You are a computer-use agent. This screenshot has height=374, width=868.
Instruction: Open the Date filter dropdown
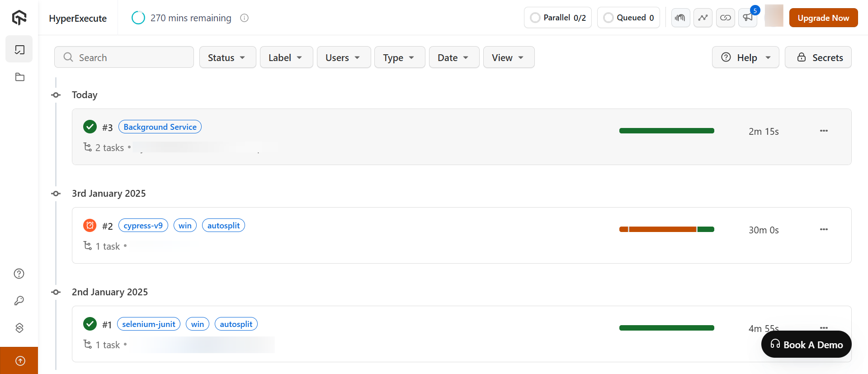(x=453, y=57)
